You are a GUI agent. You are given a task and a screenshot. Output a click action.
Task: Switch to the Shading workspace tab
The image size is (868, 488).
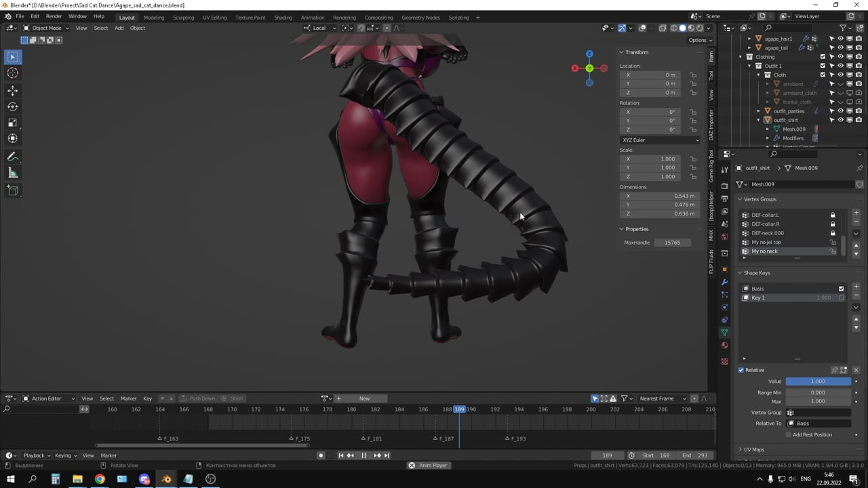[x=283, y=17]
